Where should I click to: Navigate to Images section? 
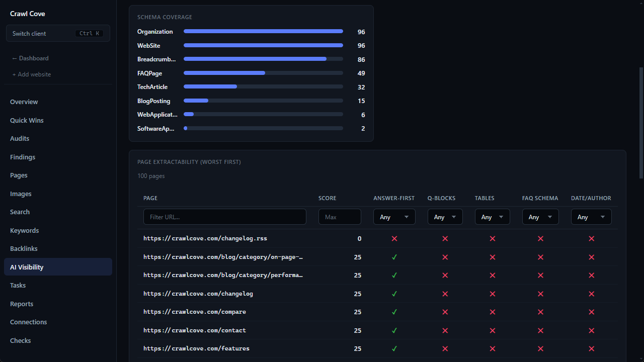click(x=58, y=194)
